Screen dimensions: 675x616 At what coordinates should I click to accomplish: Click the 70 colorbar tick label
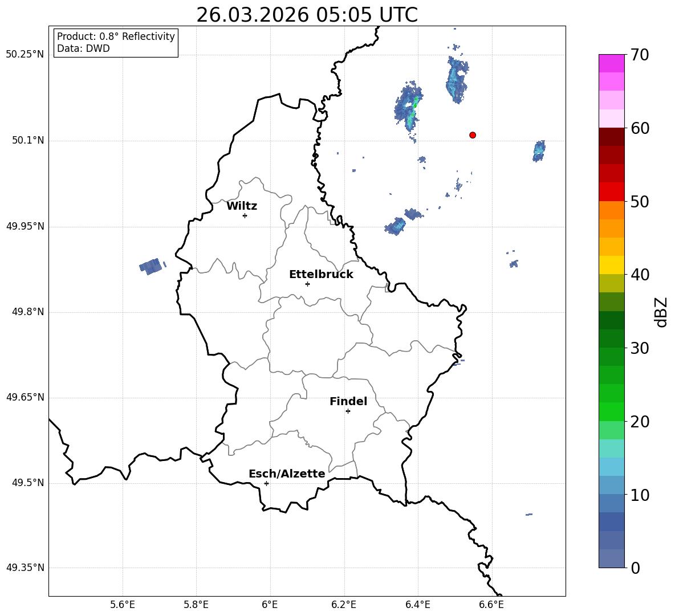pyautogui.click(x=640, y=55)
